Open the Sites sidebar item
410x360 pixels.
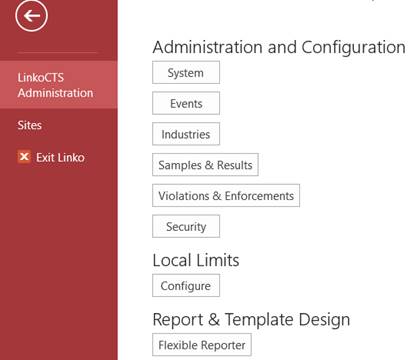tap(30, 125)
